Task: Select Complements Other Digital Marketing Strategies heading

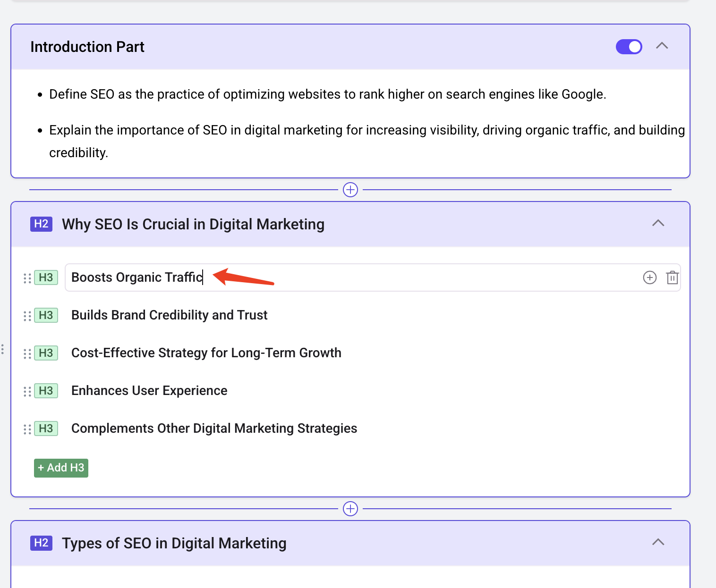Action: pyautogui.click(x=214, y=428)
